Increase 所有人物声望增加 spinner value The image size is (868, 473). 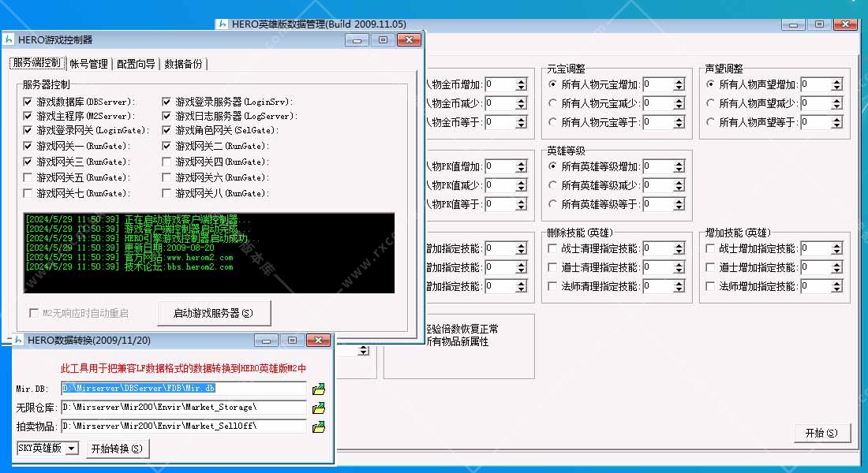pyautogui.click(x=836, y=81)
